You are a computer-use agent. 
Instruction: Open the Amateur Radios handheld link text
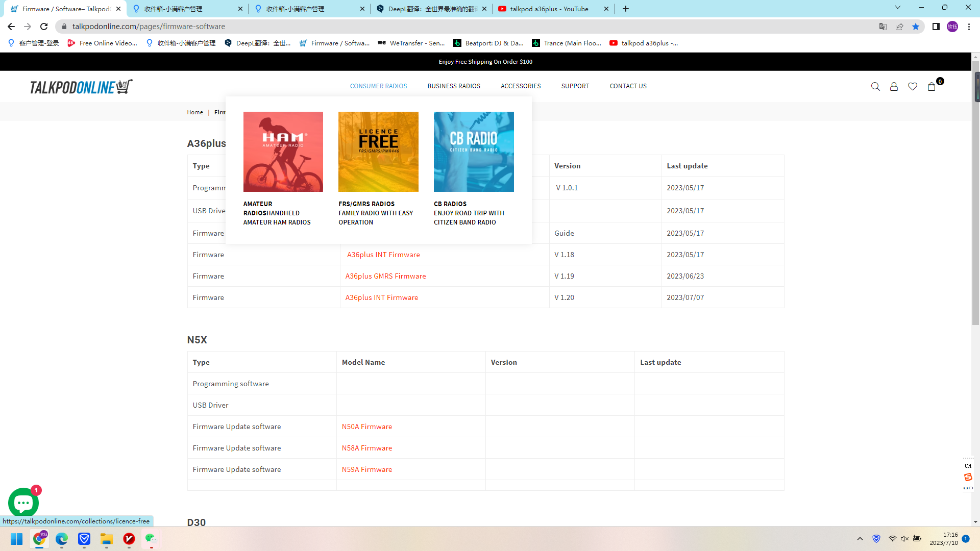tap(277, 213)
